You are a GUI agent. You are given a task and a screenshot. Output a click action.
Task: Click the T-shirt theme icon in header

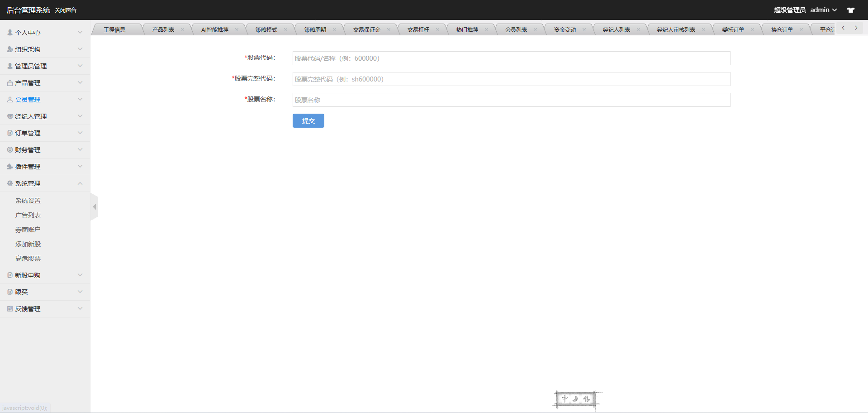pyautogui.click(x=850, y=10)
